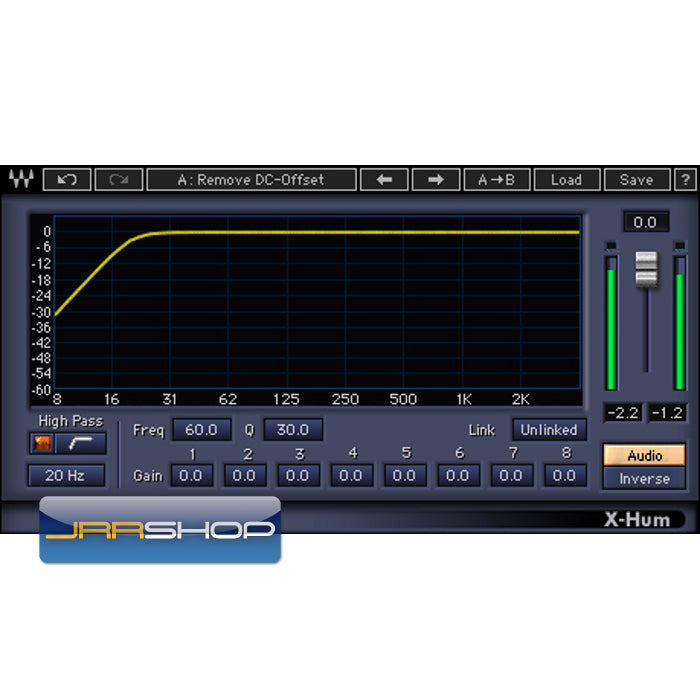Select Gain field for band 1
Screen dimensions: 700x700
192,475
